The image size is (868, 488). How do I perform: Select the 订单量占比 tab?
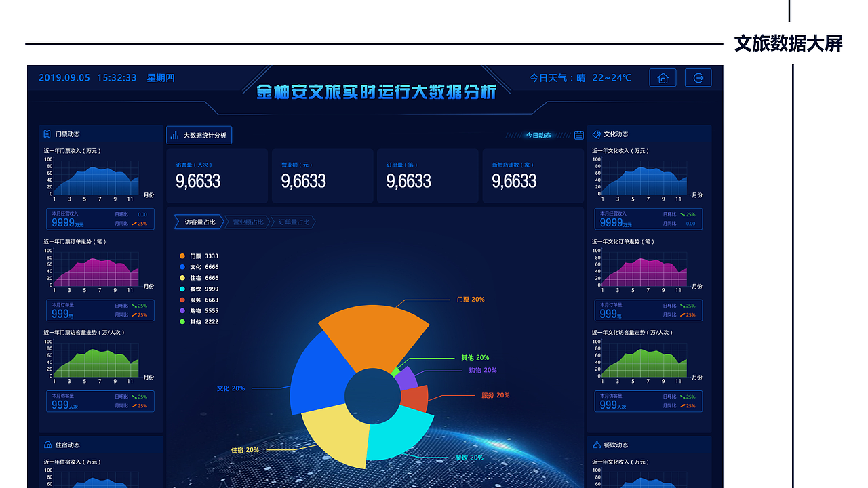click(293, 222)
